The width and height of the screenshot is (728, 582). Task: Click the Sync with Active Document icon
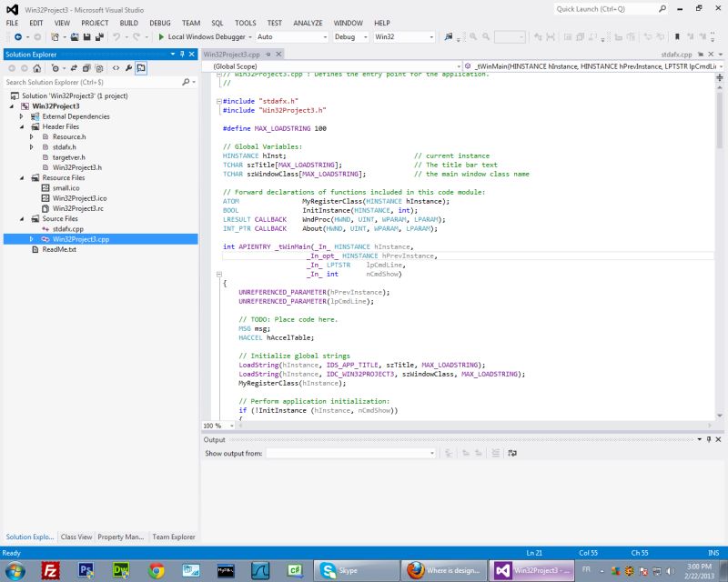[x=73, y=68]
